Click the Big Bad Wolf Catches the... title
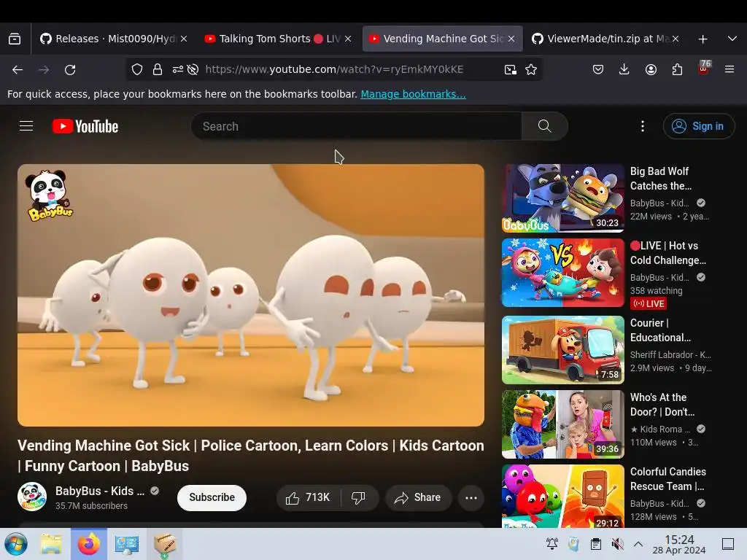The image size is (747, 560). 661,179
